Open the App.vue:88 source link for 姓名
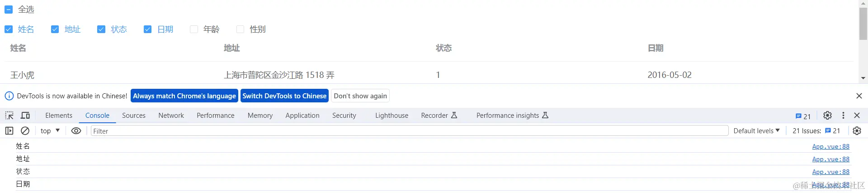This screenshot has height=193, width=868. [x=830, y=146]
